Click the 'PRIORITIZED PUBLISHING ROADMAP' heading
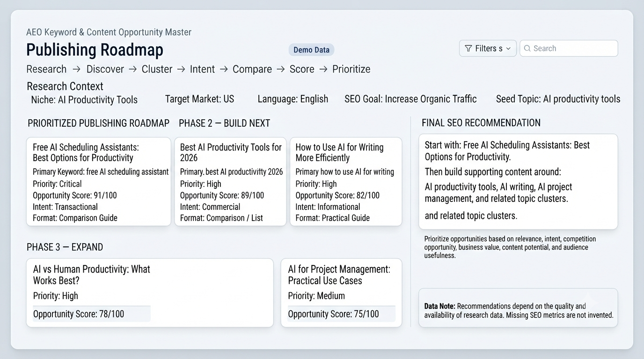Image resolution: width=644 pixels, height=359 pixels. click(x=98, y=123)
